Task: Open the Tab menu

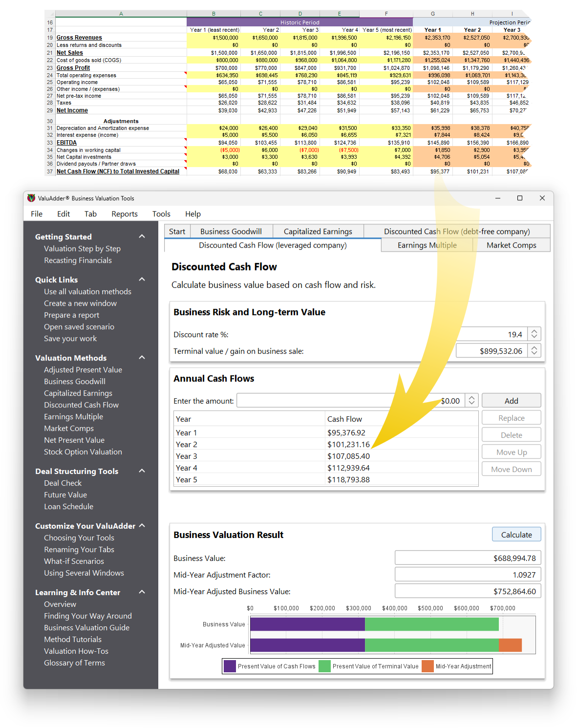Action: click(90, 214)
